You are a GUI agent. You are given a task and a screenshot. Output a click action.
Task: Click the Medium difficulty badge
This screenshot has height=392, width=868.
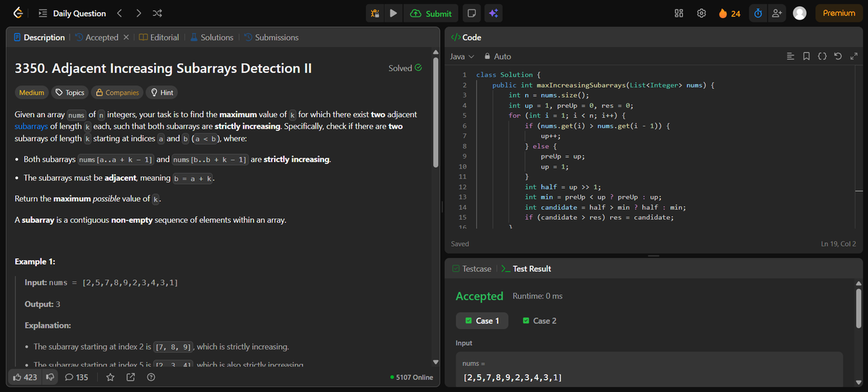[x=32, y=93]
